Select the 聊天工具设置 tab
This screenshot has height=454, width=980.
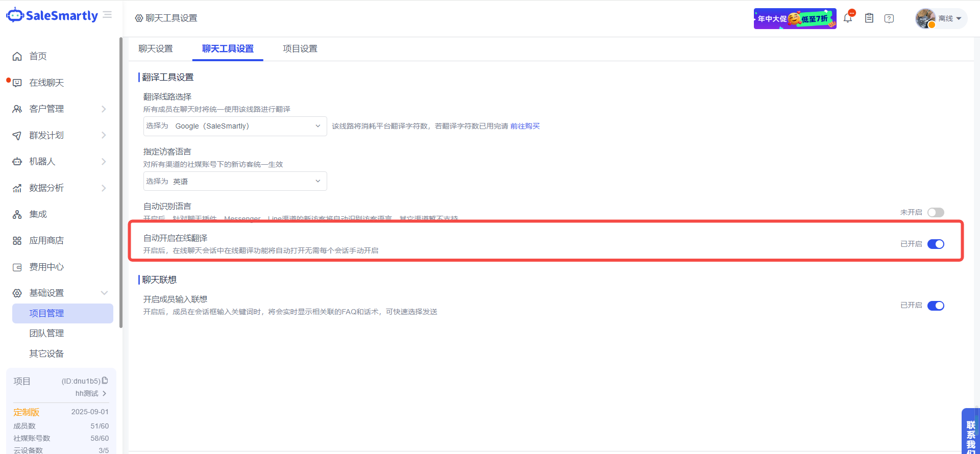(x=228, y=48)
